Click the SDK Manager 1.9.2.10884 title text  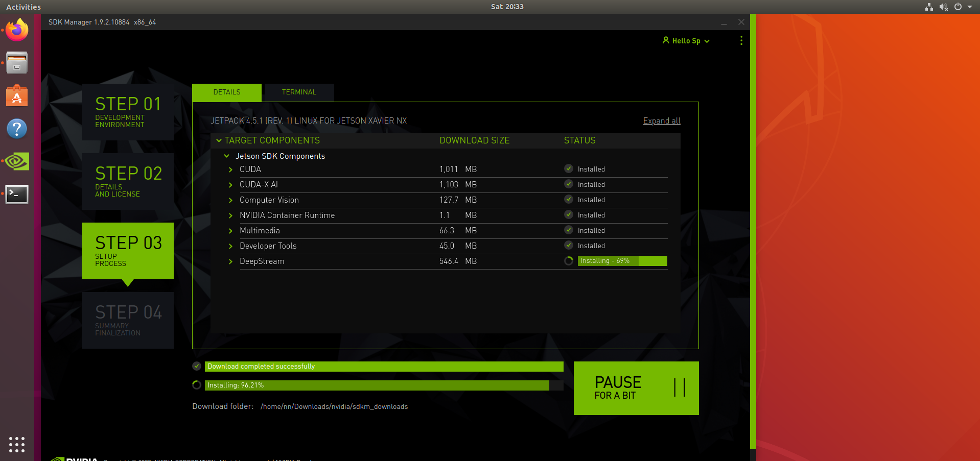click(x=102, y=22)
